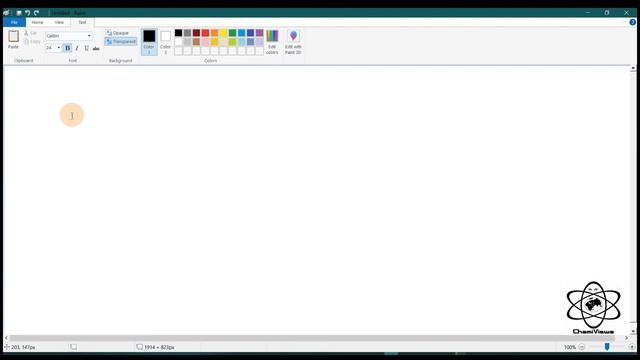
Task: Click the canvas dimensions status text
Action: pyautogui.click(x=159, y=347)
